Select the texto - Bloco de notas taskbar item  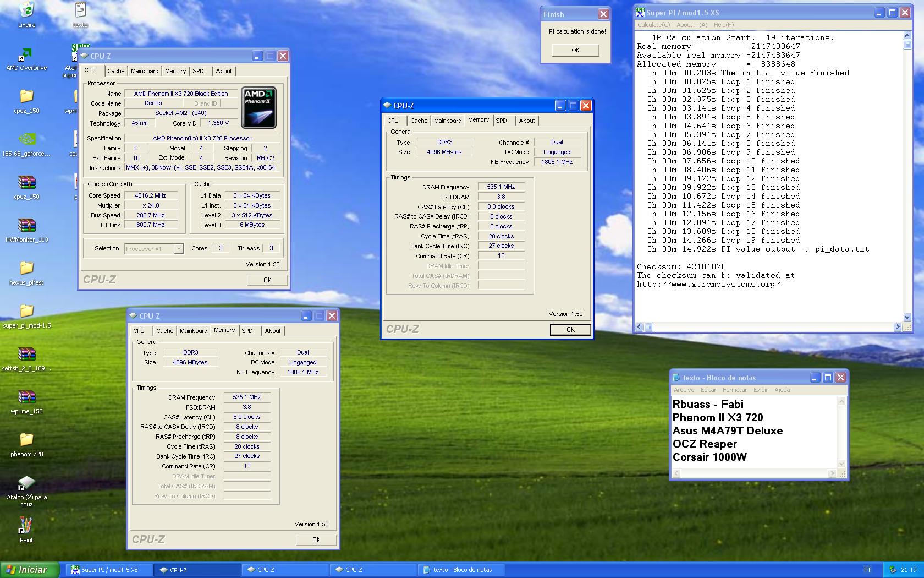pyautogui.click(x=461, y=570)
